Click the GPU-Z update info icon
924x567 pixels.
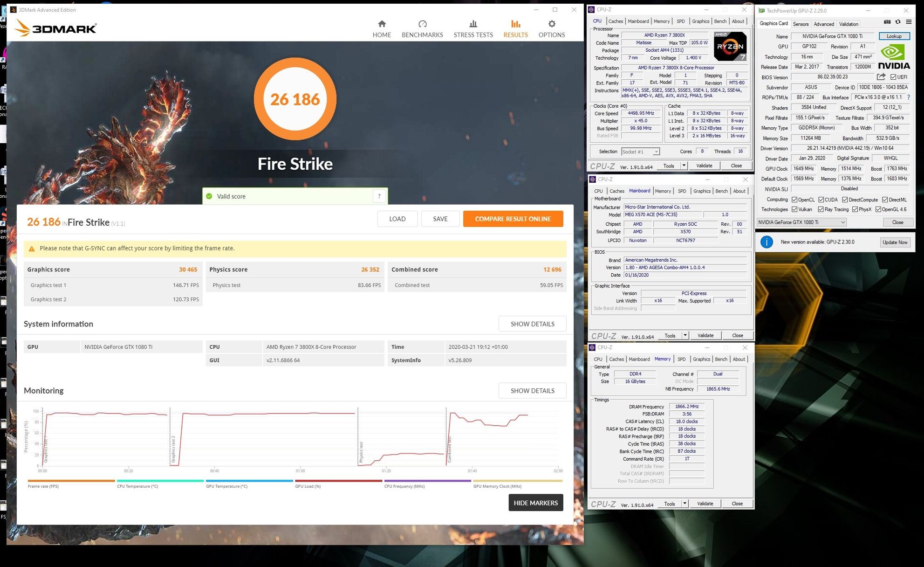[767, 242]
